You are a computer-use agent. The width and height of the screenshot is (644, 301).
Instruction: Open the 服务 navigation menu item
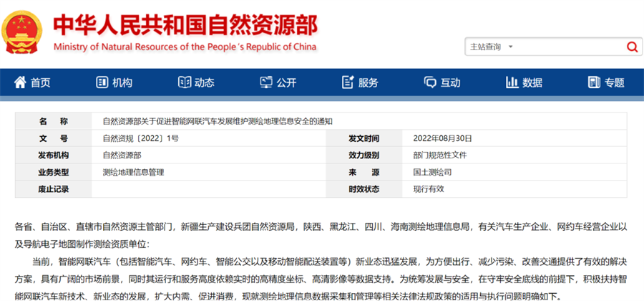(360, 82)
